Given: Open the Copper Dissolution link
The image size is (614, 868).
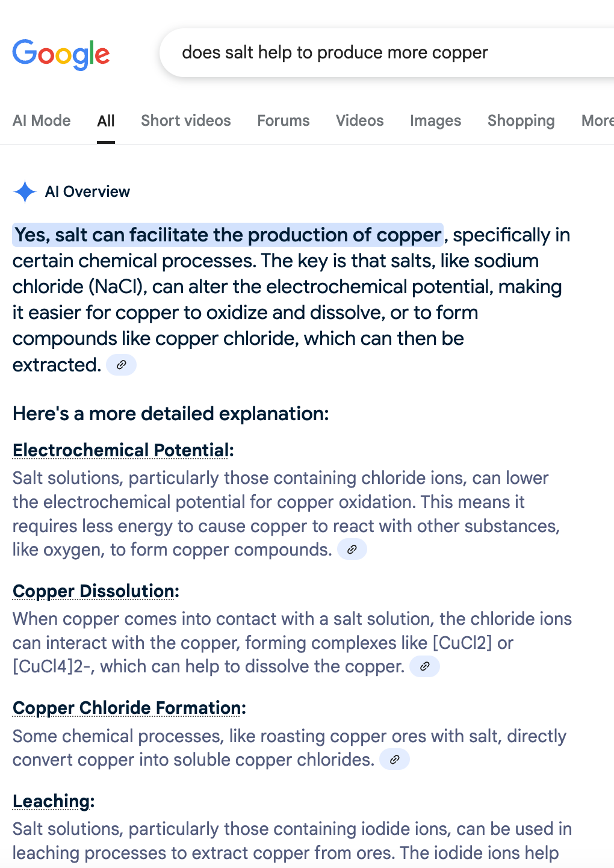Looking at the screenshot, I should click(x=94, y=591).
